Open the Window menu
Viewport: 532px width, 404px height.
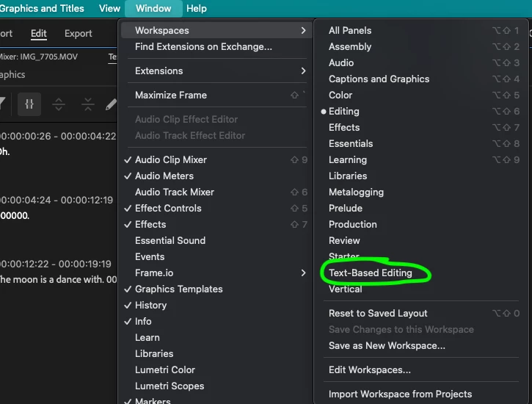[153, 9]
